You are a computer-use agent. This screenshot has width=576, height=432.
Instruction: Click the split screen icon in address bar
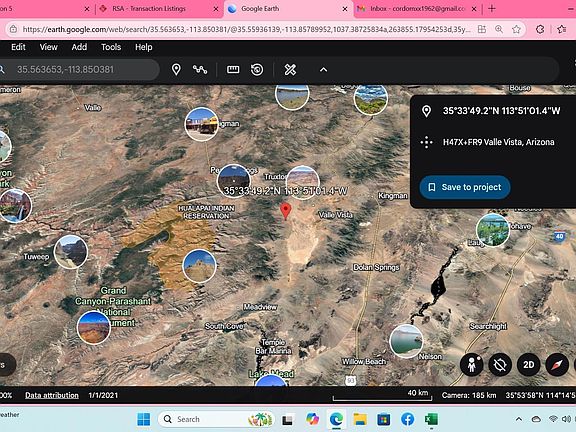(x=482, y=29)
